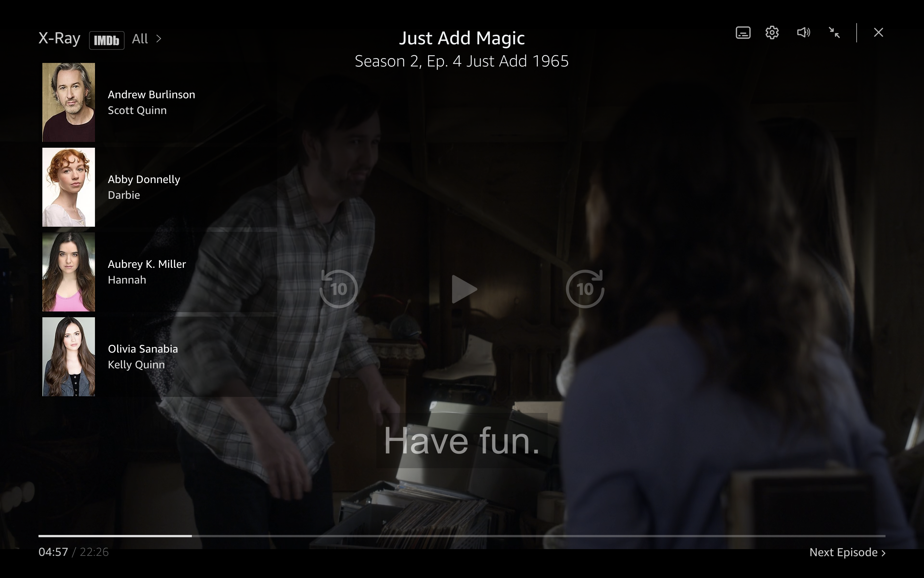Open Abby Donnelly's headshot thumbnail

coord(69,187)
